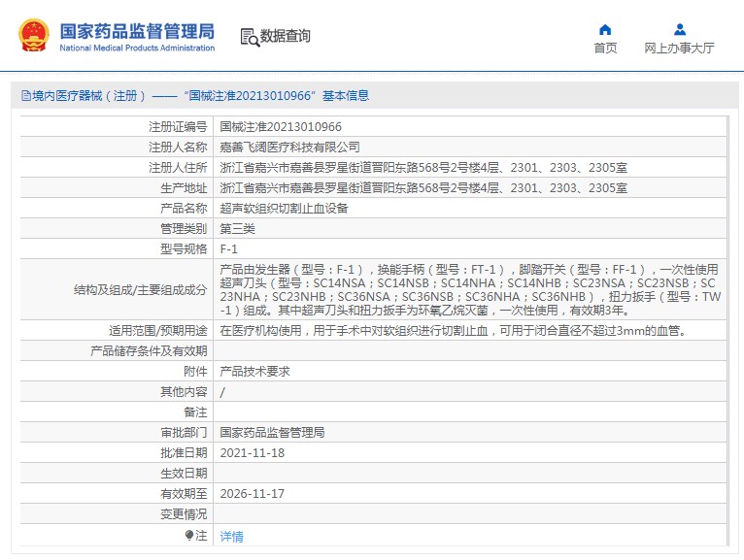Click the 生产地址 address value

click(x=423, y=187)
